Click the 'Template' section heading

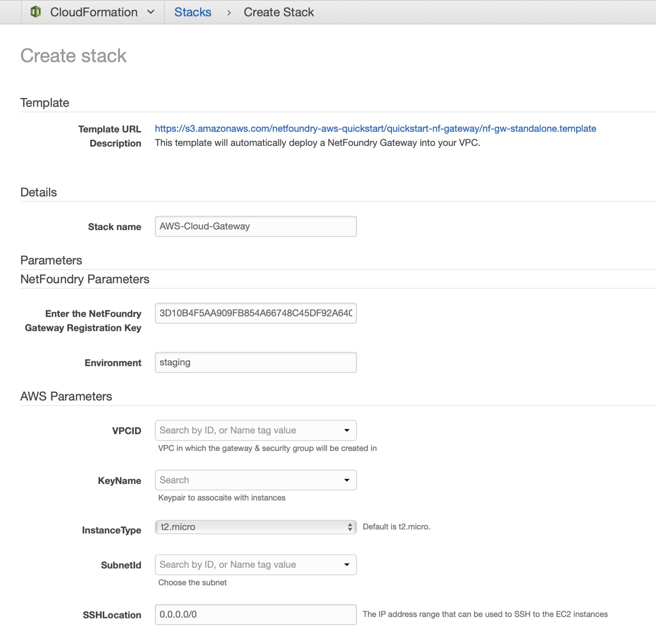45,103
